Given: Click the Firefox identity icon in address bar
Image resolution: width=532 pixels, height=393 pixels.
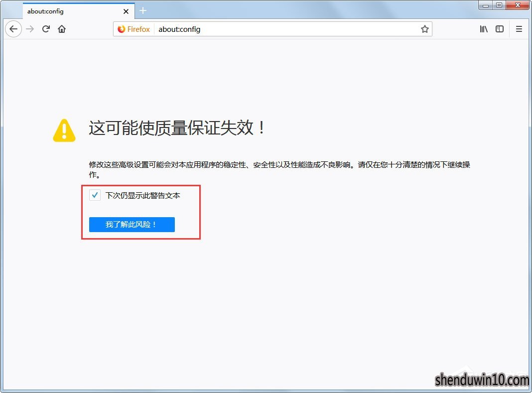Looking at the screenshot, I should point(133,29).
